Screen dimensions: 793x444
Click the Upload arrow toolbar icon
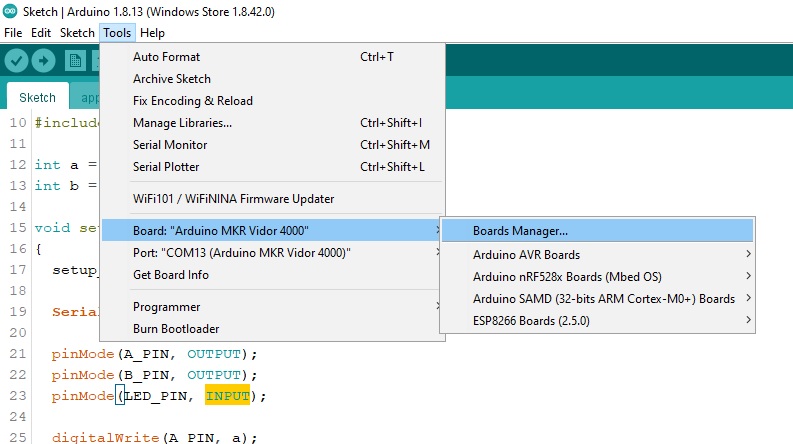[43, 61]
